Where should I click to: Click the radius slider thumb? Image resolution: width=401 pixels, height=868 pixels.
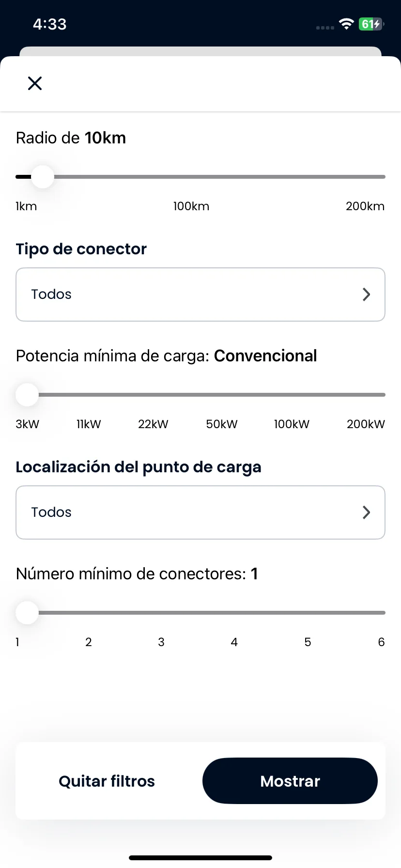click(43, 177)
